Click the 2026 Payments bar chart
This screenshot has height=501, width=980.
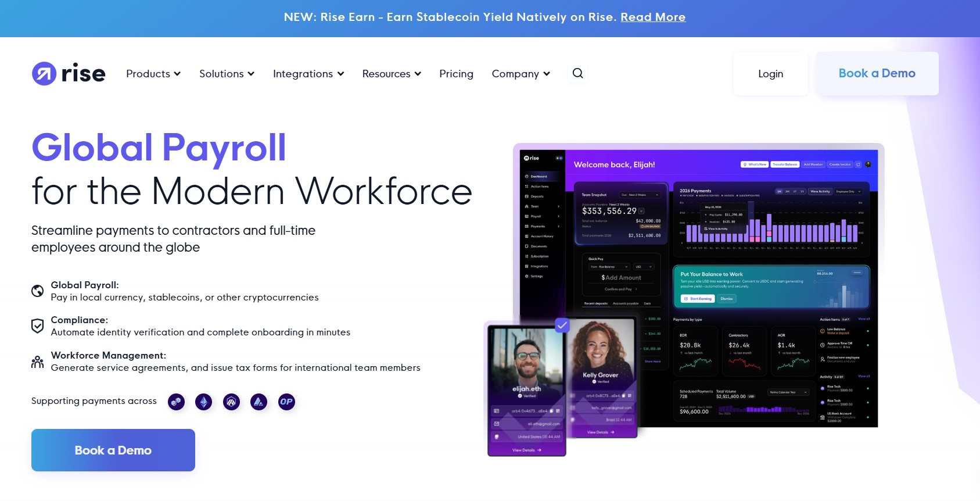point(772,227)
